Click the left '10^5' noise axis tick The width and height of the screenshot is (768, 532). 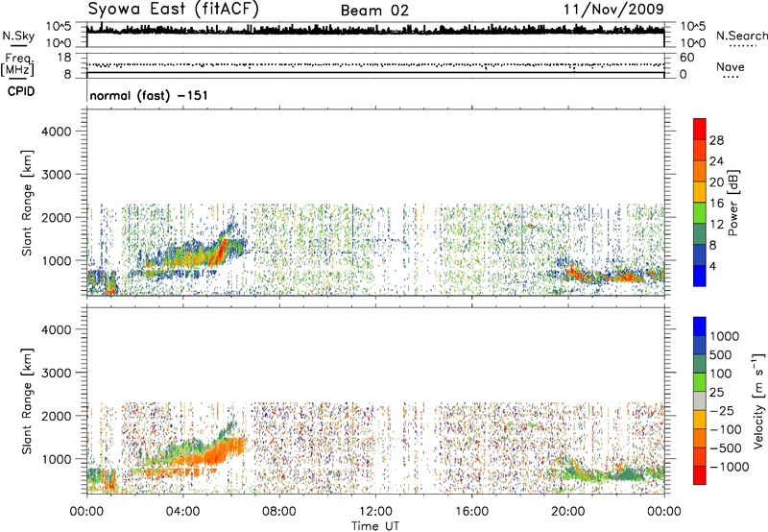[59, 26]
